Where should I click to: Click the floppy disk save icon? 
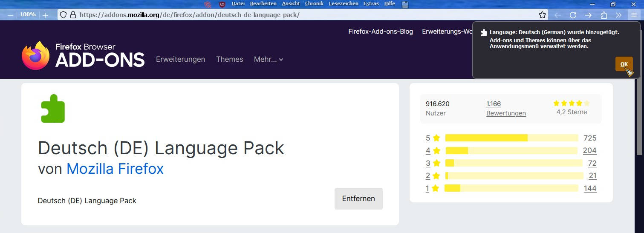tap(405, 4)
